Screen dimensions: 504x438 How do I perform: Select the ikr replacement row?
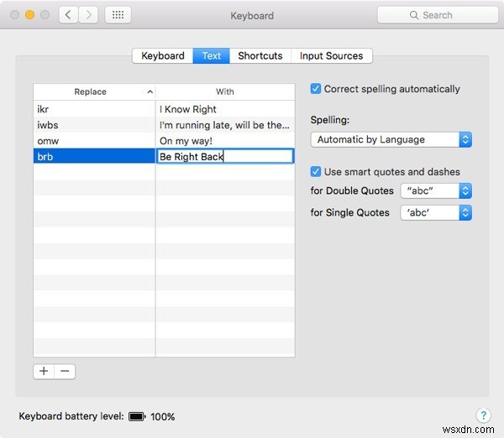pos(164,109)
